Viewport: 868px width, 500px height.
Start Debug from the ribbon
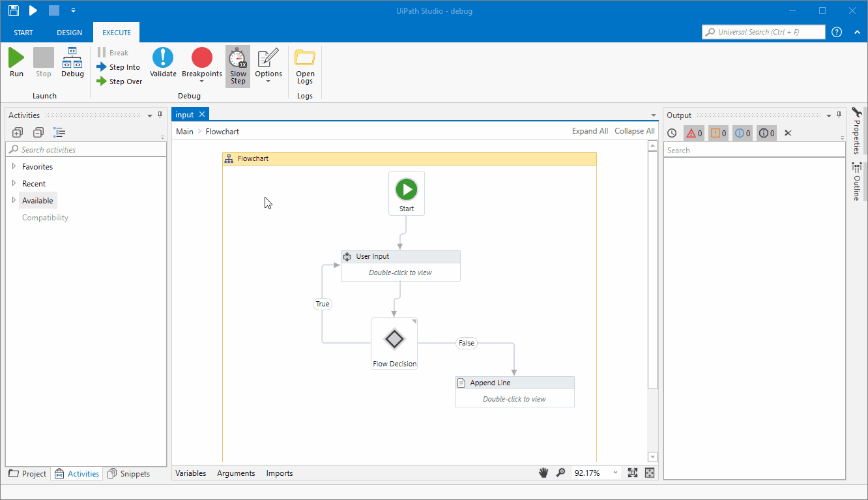click(x=72, y=63)
